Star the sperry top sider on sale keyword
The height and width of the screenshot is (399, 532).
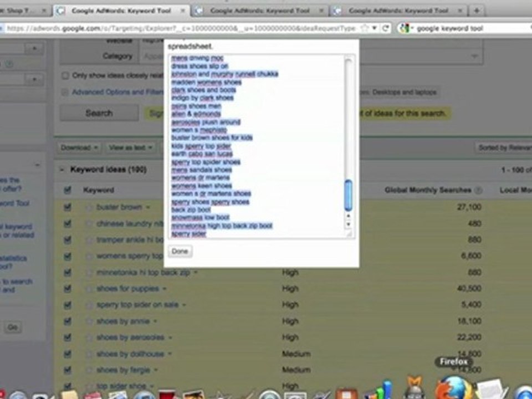pyautogui.click(x=89, y=305)
